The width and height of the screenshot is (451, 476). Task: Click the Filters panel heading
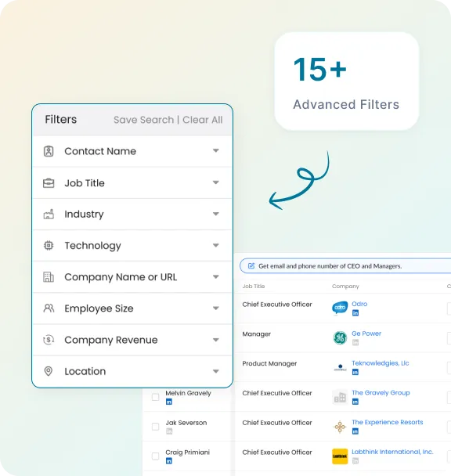pyautogui.click(x=61, y=119)
